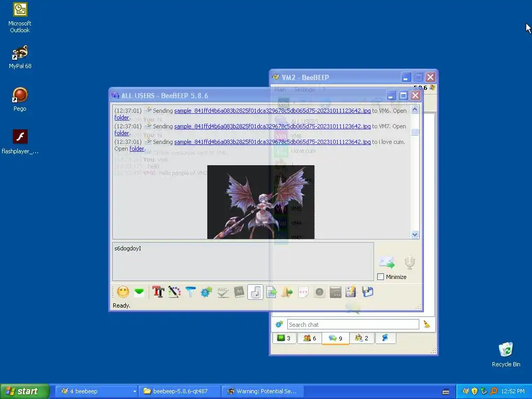Screen dimensions: 532x399
Task: Select the chat bubbles tab showing 9
Action: [336, 338]
